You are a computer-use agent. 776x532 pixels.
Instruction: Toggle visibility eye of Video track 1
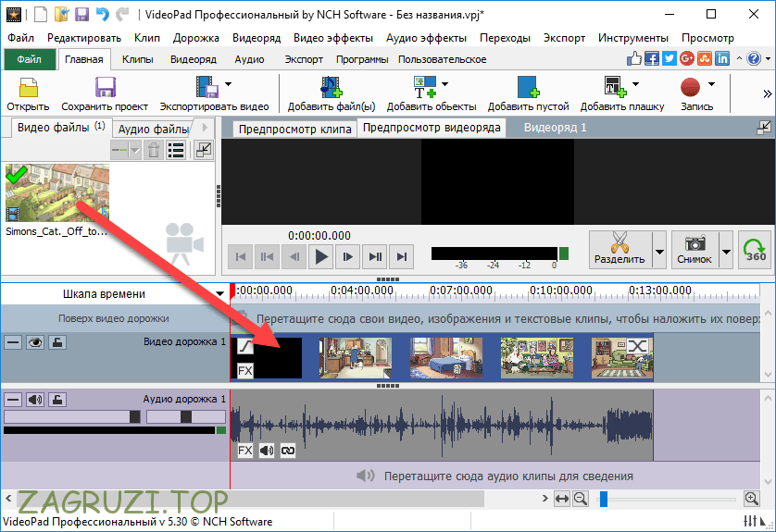(x=34, y=342)
